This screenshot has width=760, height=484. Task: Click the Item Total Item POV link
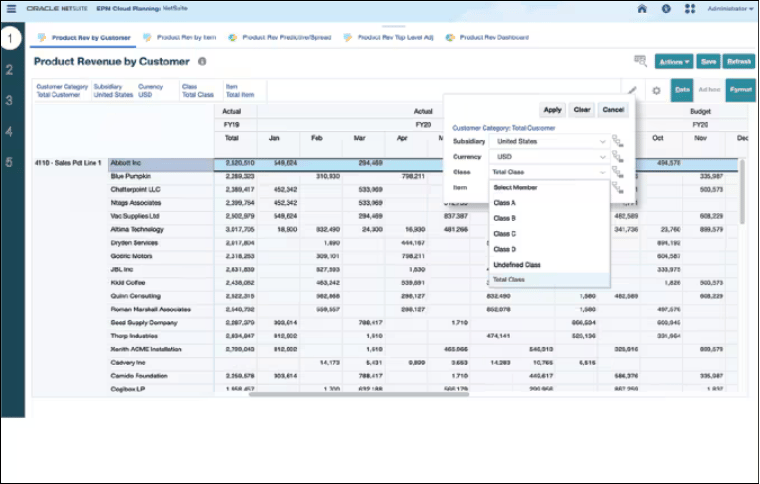240,91
